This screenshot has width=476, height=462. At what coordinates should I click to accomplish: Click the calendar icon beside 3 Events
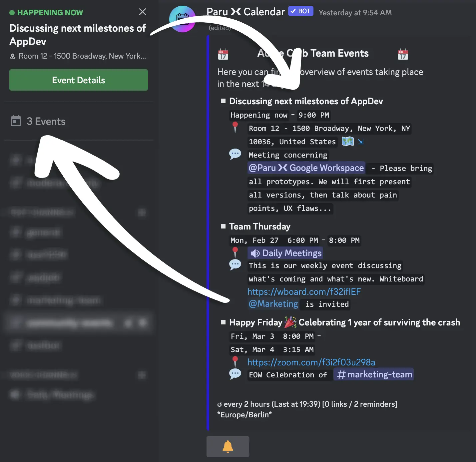point(16,121)
